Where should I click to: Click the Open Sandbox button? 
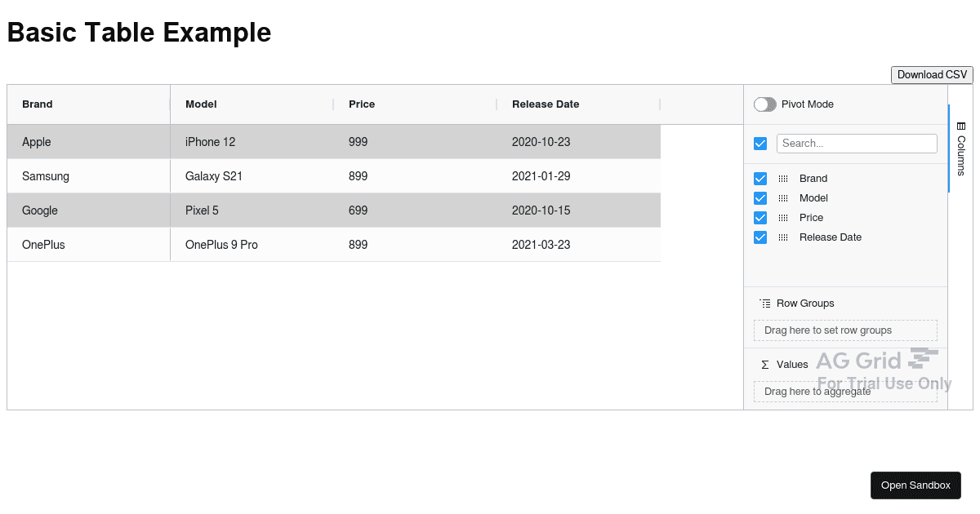pos(915,485)
